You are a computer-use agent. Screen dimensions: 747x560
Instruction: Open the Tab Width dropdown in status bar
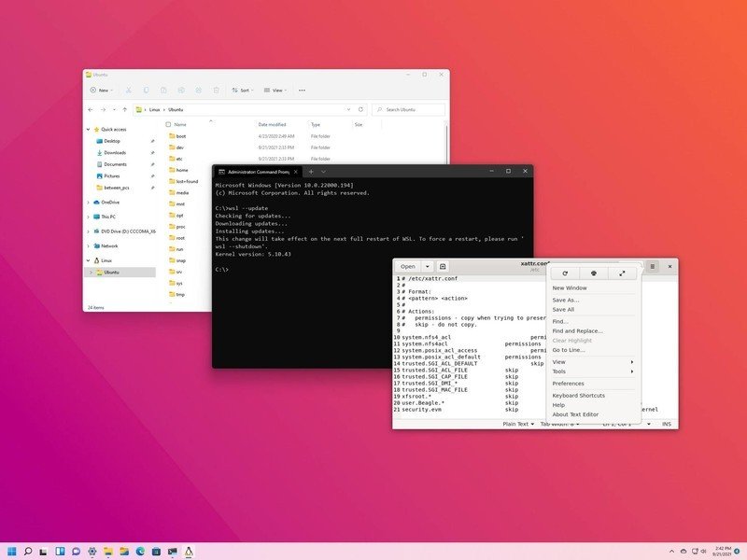tap(559, 424)
